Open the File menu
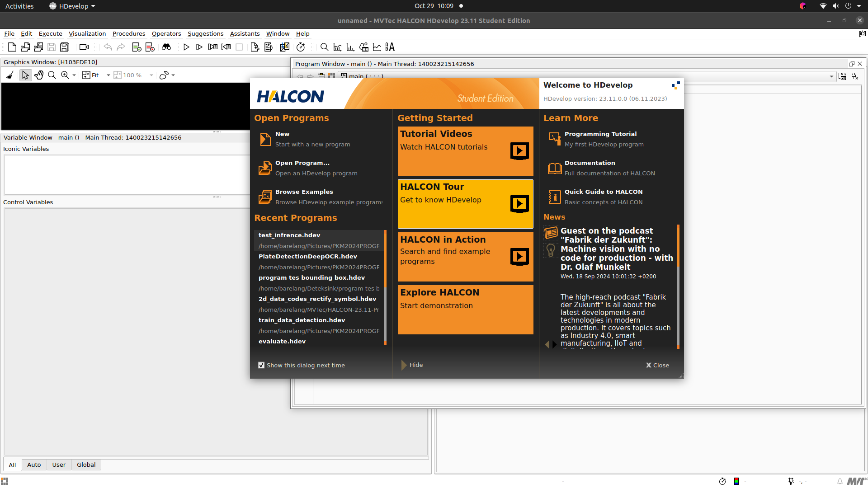 pos(9,34)
